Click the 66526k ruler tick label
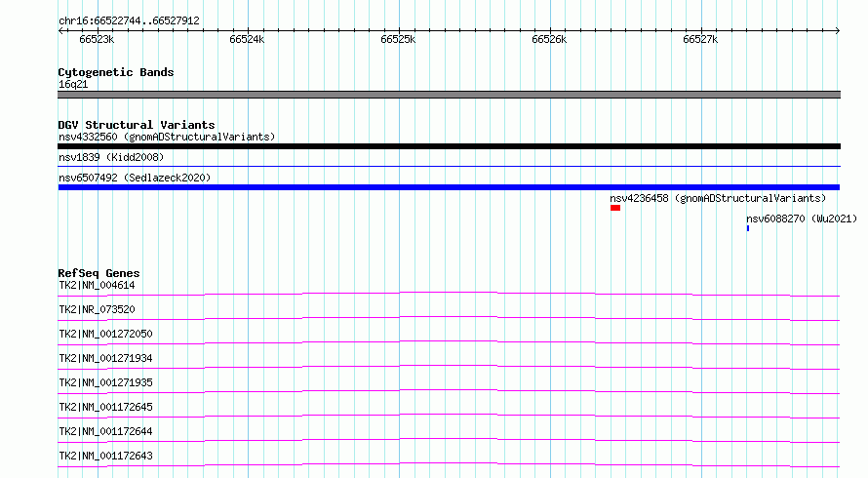Screen dimensions: 868x478 (549, 39)
